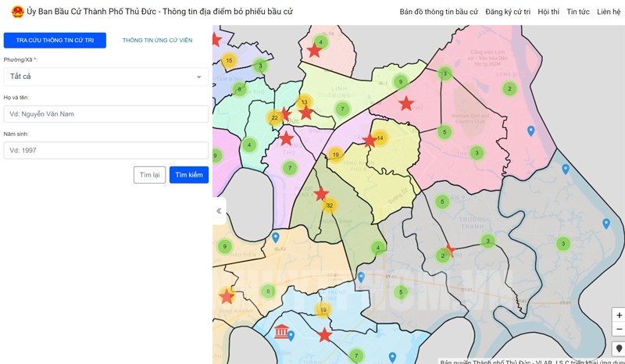Go to Đăng ký cử tri page
The image size is (625, 364).
tap(507, 12)
